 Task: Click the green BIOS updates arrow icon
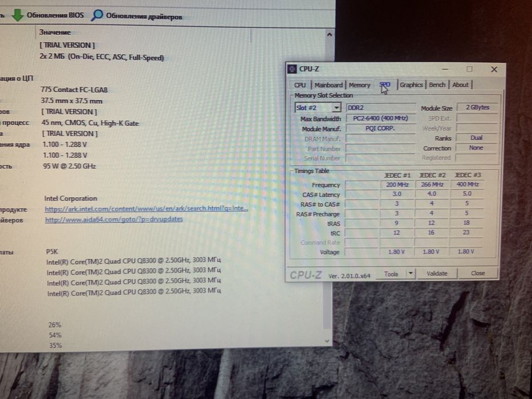coord(17,15)
